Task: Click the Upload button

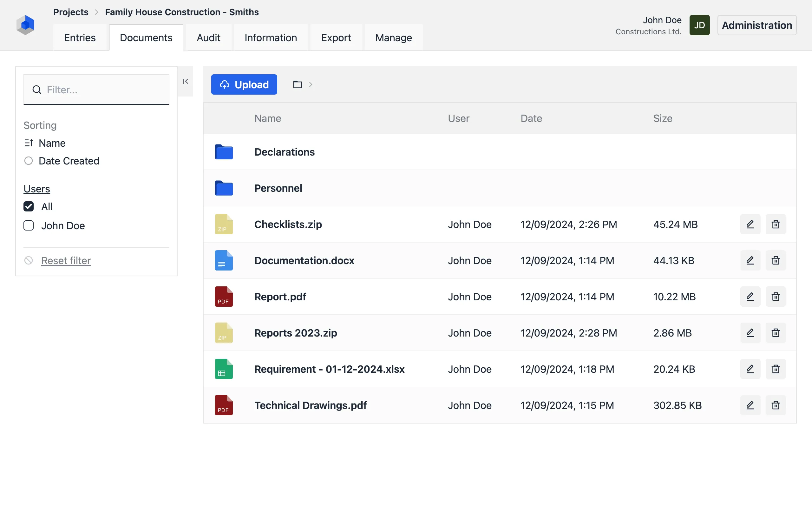Action: coord(244,84)
